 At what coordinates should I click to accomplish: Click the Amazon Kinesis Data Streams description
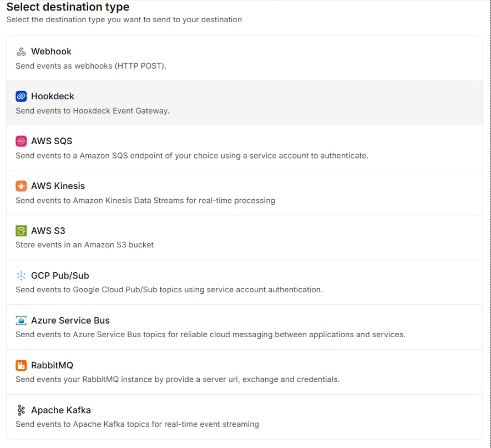tap(145, 200)
